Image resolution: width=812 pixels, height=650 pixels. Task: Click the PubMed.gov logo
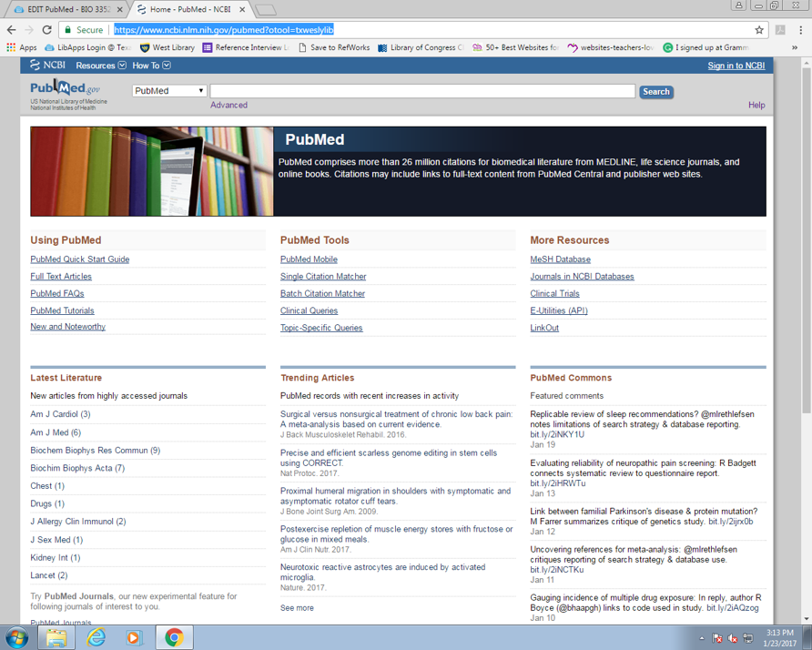[x=65, y=88]
